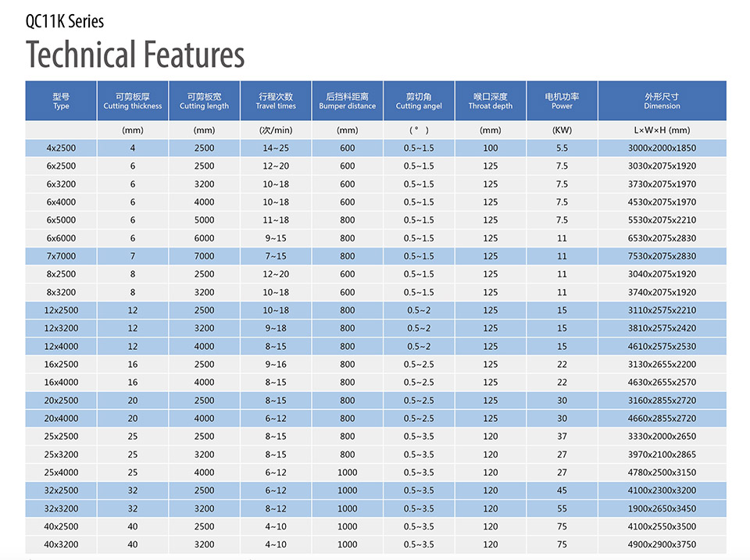Click the Power column header
Screen dimensions: 750x560
tap(562, 101)
